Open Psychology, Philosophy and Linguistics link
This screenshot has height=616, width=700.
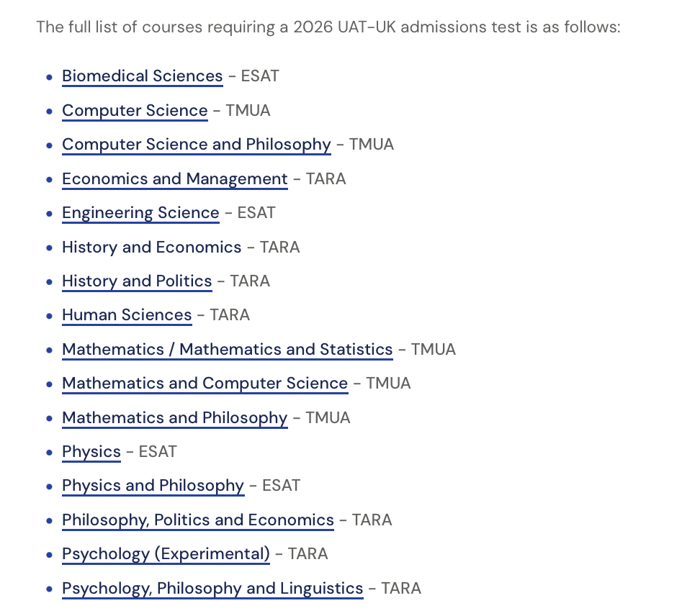coord(213,589)
